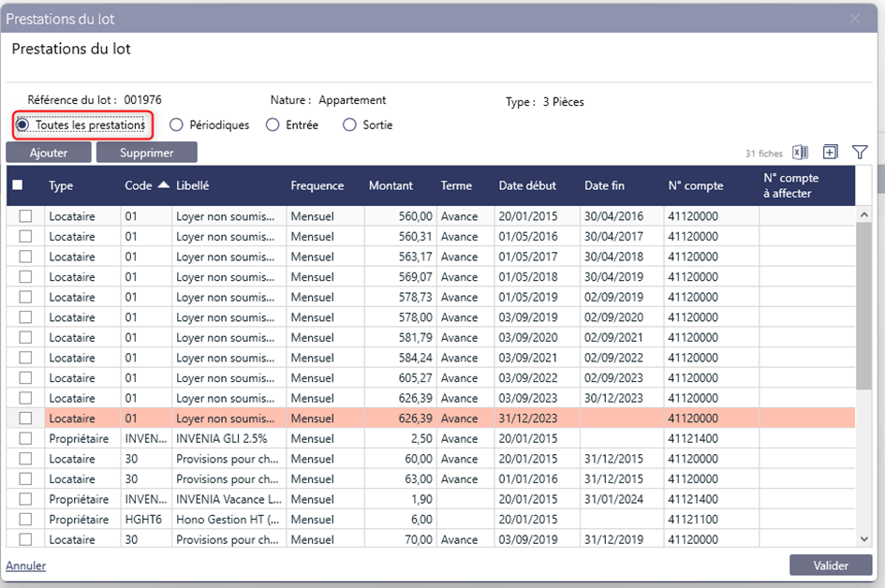Choose the Entrée radio option
Viewport: 885px width, 588px height.
click(x=273, y=125)
